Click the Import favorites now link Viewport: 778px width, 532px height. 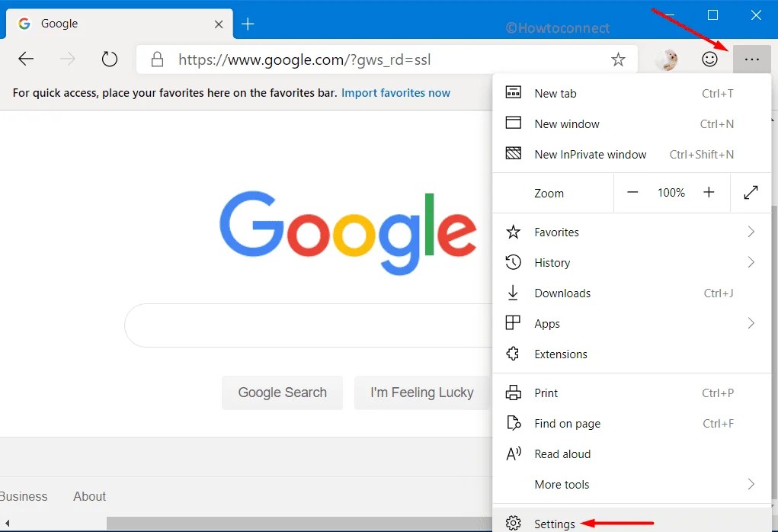(x=395, y=91)
